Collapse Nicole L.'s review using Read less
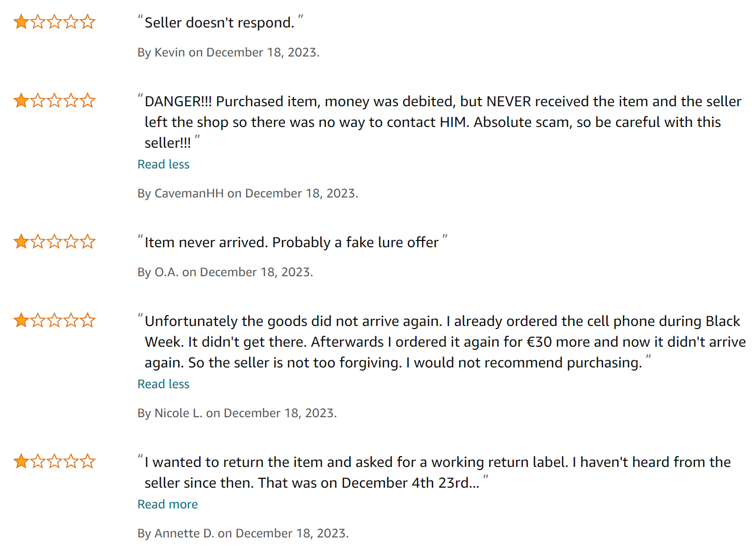 [x=163, y=384]
